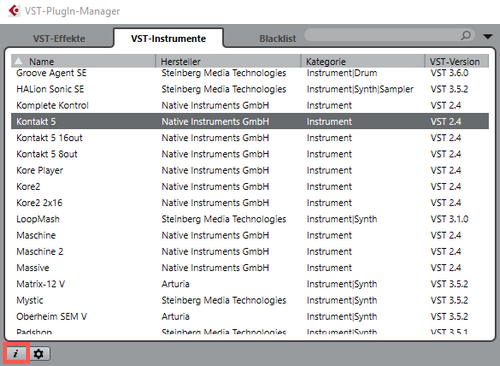The height and width of the screenshot is (366, 500).
Task: Select the Mystic synth row
Action: click(x=250, y=300)
